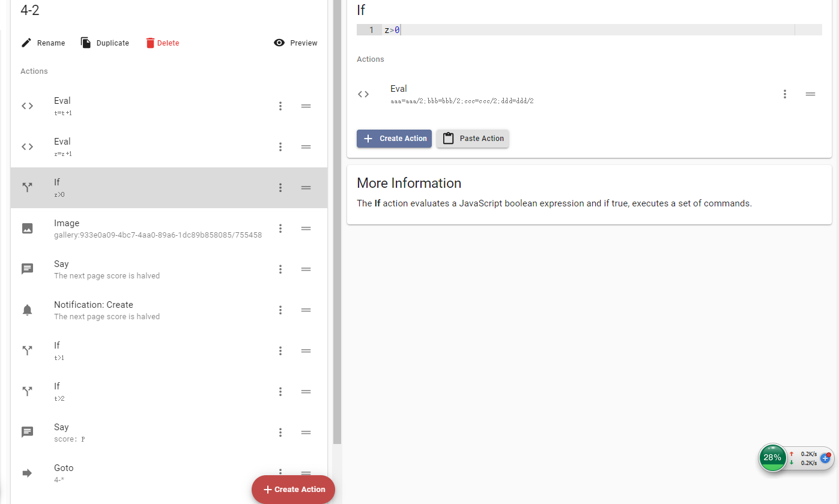Select the Eval t=t+1 action
The height and width of the screenshot is (504, 839).
pos(169,106)
